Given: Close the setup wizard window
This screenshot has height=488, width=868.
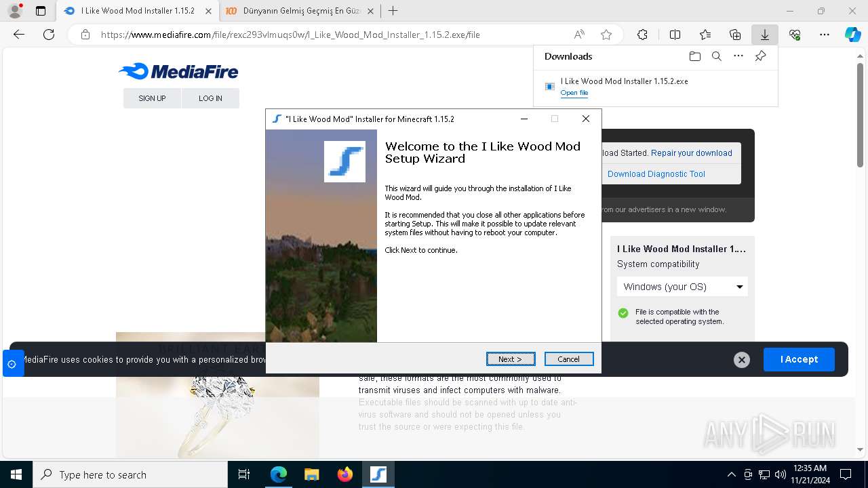Looking at the screenshot, I should click(586, 119).
